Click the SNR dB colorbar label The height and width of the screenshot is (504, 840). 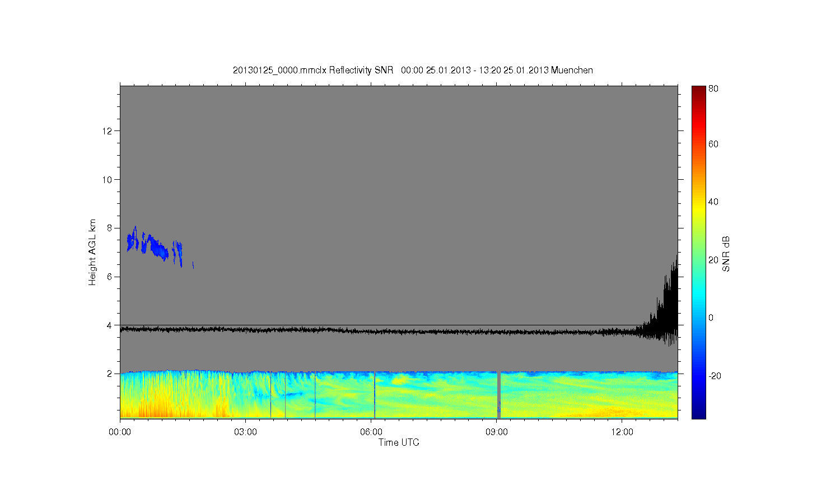[726, 254]
